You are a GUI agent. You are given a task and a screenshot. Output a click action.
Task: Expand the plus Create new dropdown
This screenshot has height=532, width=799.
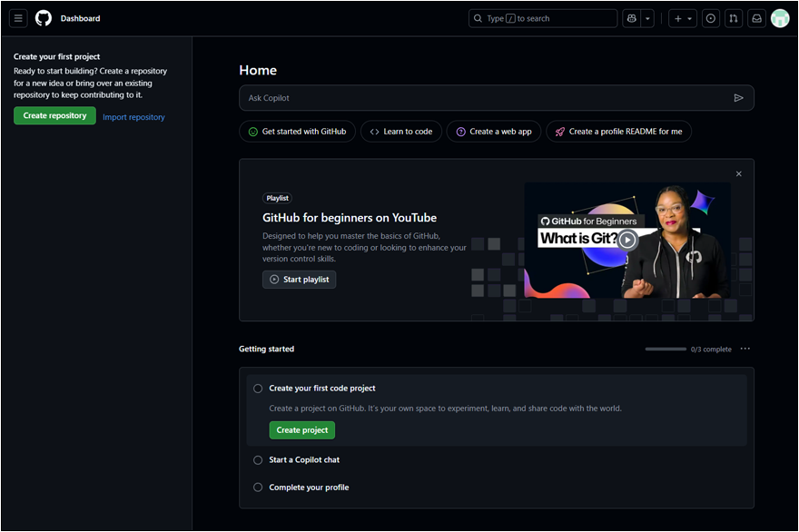coord(683,18)
